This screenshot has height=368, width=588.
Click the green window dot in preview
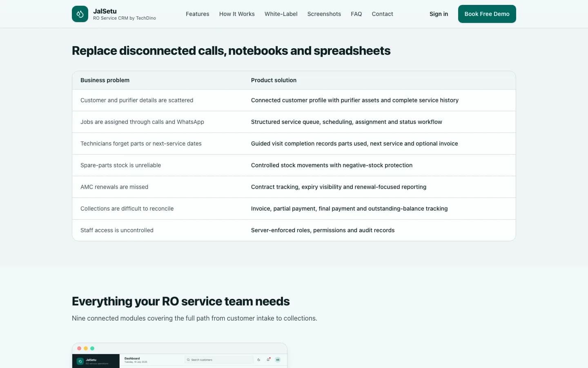(92, 348)
